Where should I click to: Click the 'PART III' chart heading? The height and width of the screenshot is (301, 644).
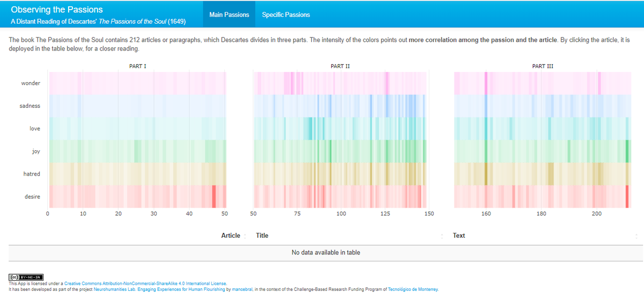(543, 66)
